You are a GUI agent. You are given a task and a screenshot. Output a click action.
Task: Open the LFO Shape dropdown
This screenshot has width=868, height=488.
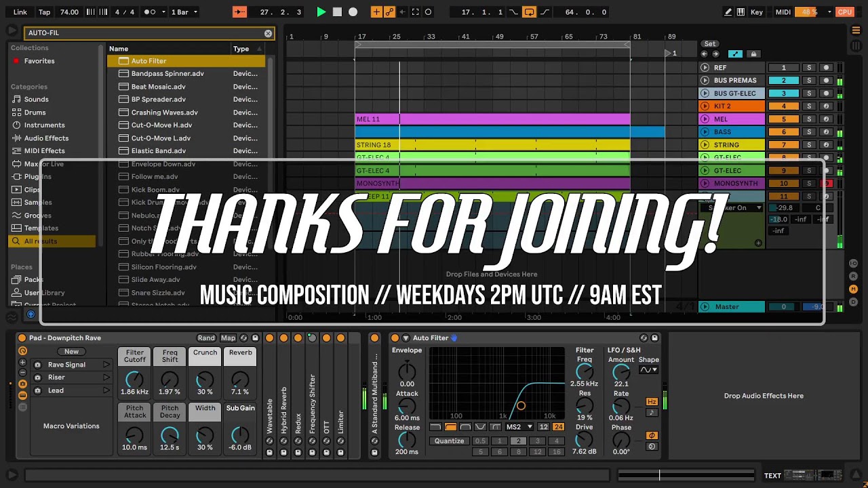[649, 370]
